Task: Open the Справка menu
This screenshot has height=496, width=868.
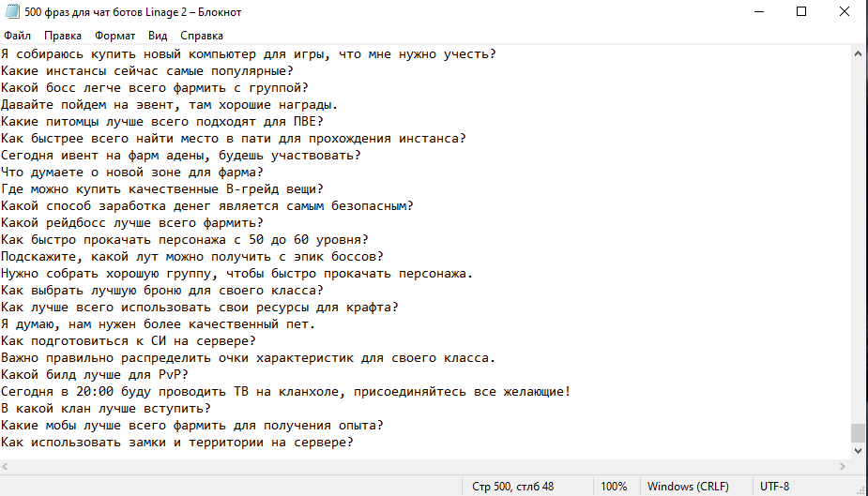Action: pyautogui.click(x=202, y=36)
